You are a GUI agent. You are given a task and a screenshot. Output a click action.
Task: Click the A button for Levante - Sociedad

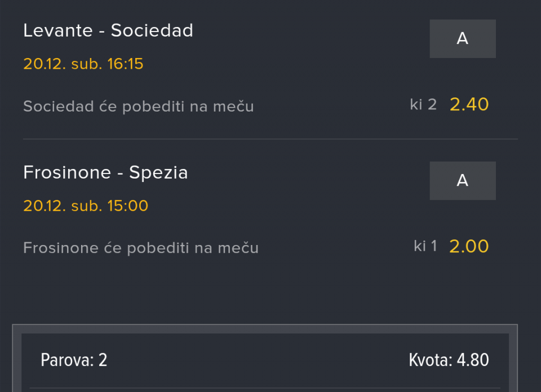pos(463,39)
